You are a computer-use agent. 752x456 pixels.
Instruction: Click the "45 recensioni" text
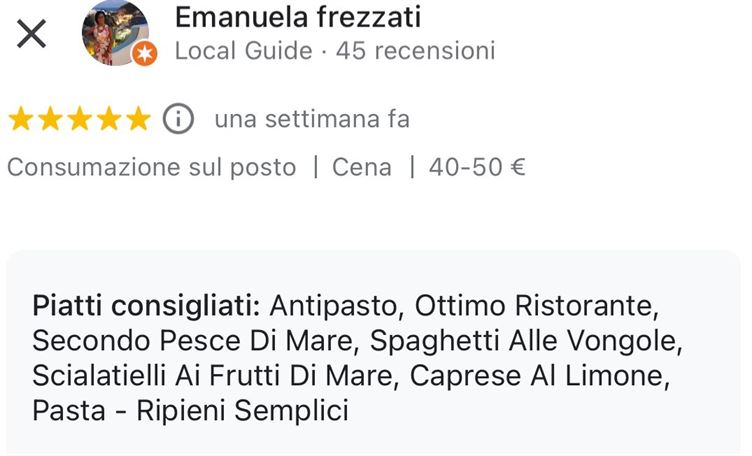tap(415, 51)
